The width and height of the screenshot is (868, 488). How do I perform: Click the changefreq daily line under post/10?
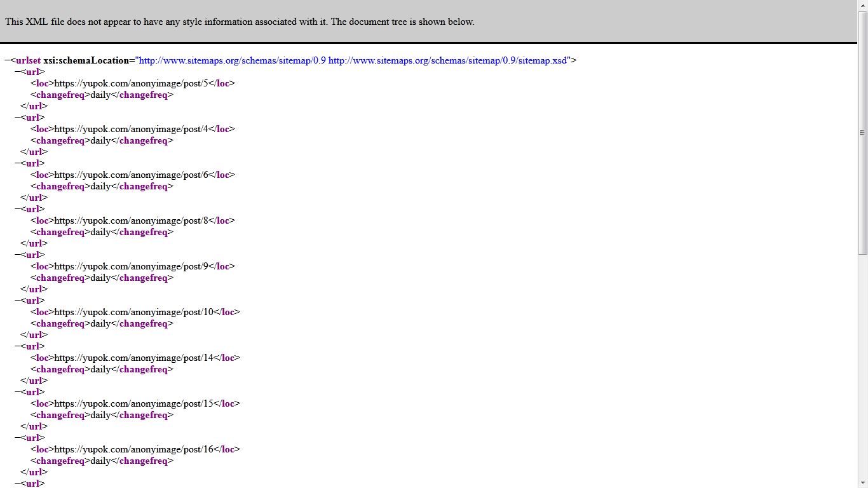(102, 323)
